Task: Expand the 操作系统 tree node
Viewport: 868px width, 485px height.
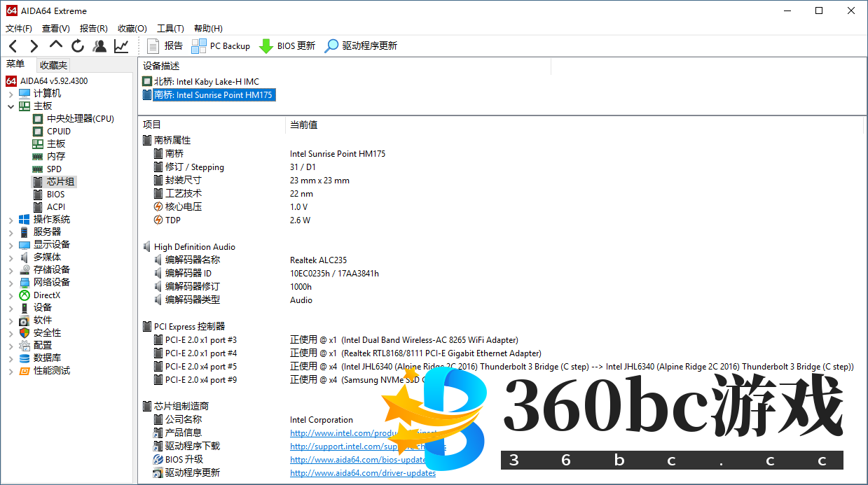Action: point(11,220)
